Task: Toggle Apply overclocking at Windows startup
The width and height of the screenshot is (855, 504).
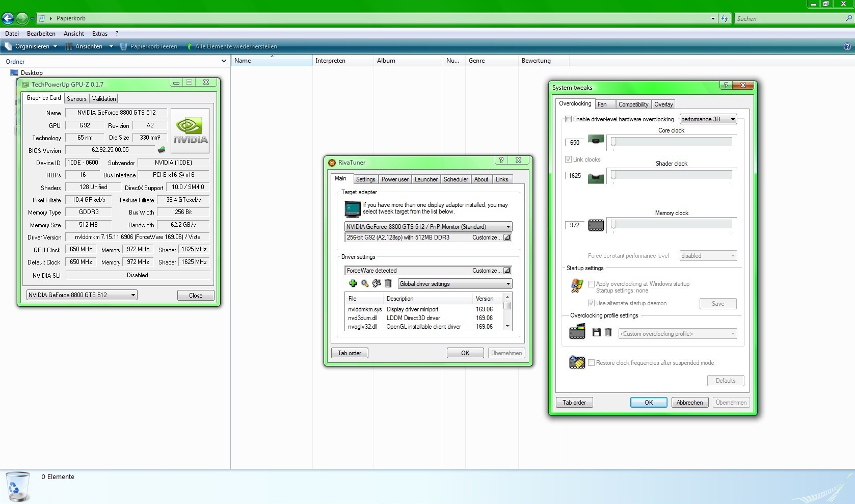Action: pyautogui.click(x=591, y=284)
